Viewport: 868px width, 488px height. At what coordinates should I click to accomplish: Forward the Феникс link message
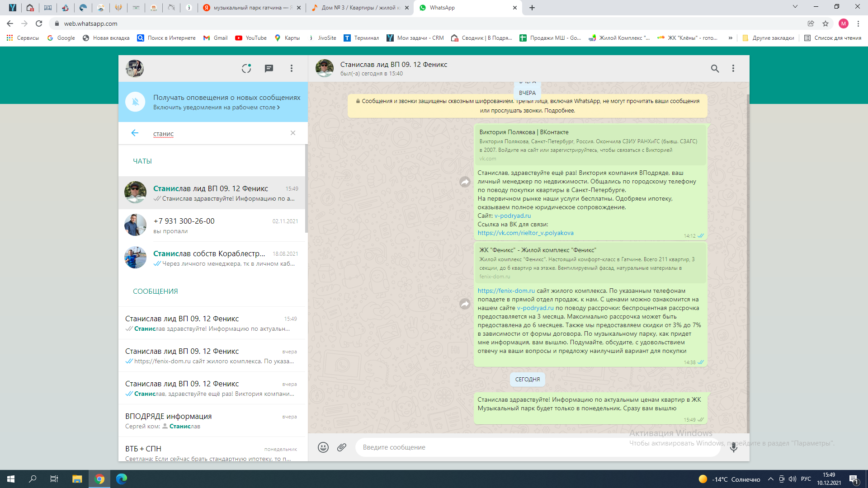pos(465,304)
